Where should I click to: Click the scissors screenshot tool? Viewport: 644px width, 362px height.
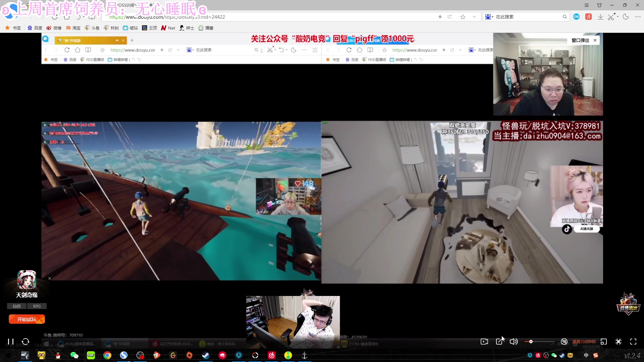point(611,17)
